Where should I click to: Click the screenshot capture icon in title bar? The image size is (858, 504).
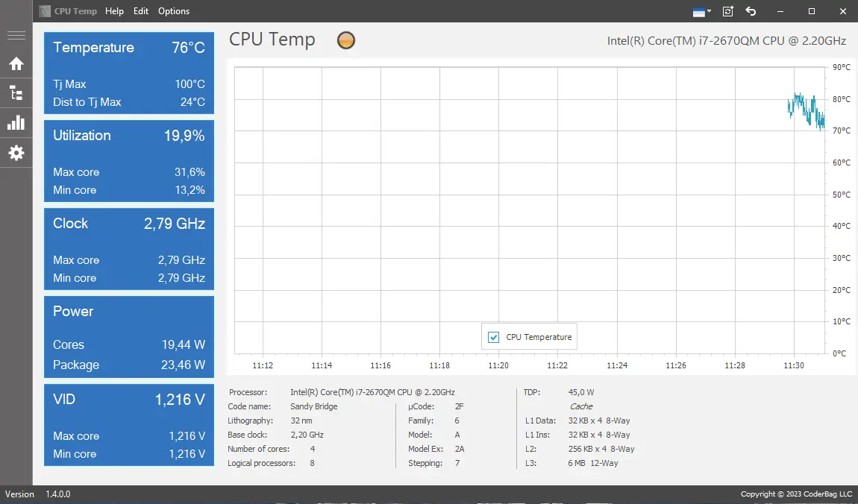[727, 11]
